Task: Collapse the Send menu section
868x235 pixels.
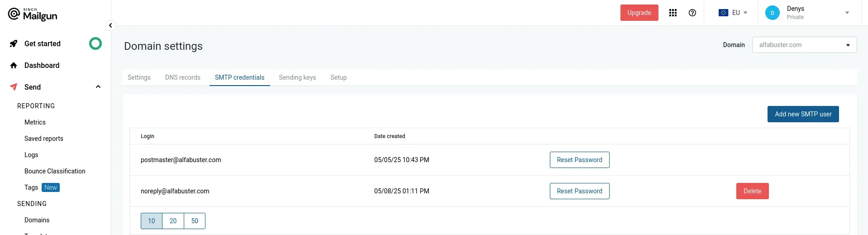Action: click(x=98, y=87)
